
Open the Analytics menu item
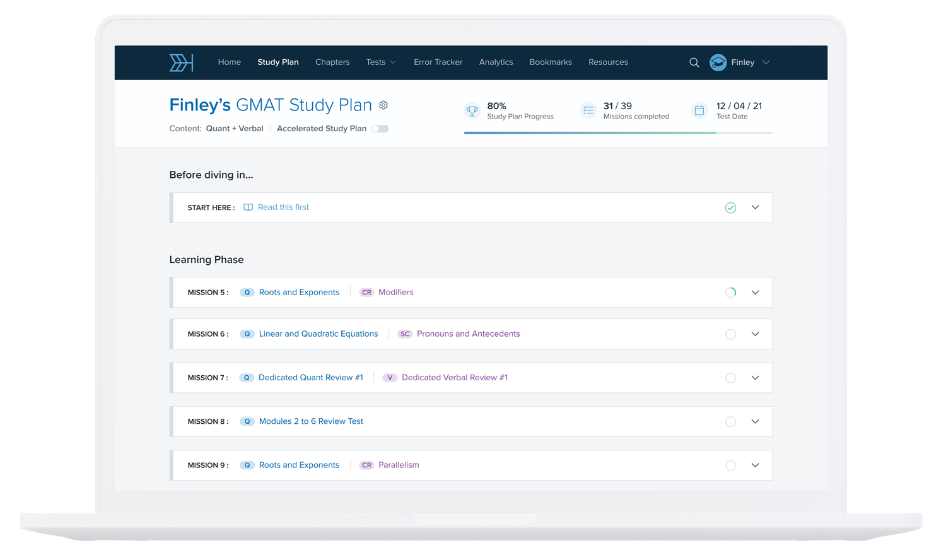point(496,62)
